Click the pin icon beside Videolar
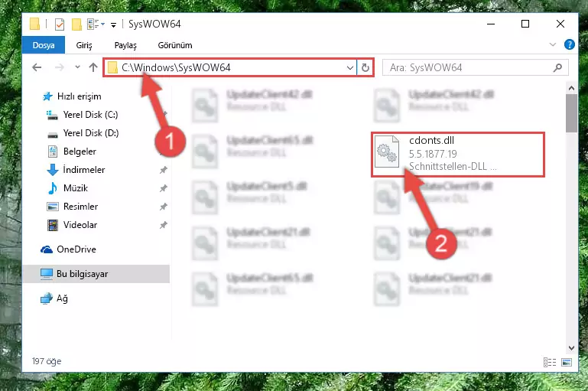The width and height of the screenshot is (588, 391). pyautogui.click(x=163, y=225)
